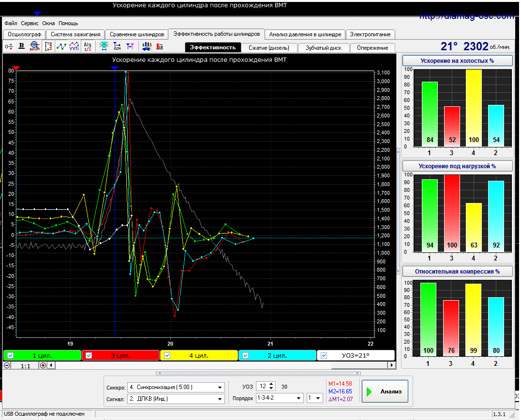Click the green play arrow on Анализ
Viewport: 521px width, 420px height.
(x=369, y=392)
